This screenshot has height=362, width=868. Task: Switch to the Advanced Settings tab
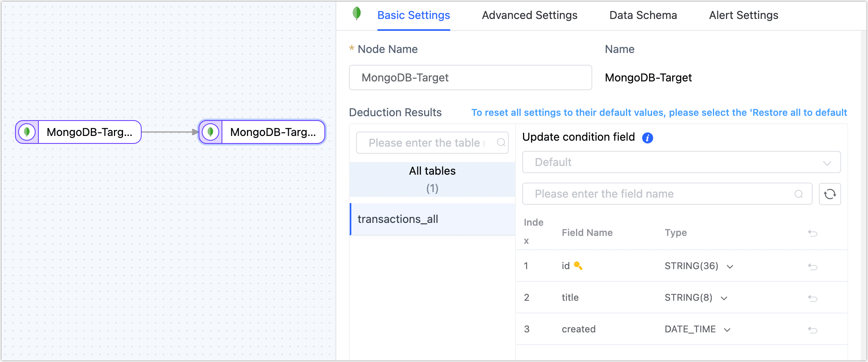pos(529,15)
